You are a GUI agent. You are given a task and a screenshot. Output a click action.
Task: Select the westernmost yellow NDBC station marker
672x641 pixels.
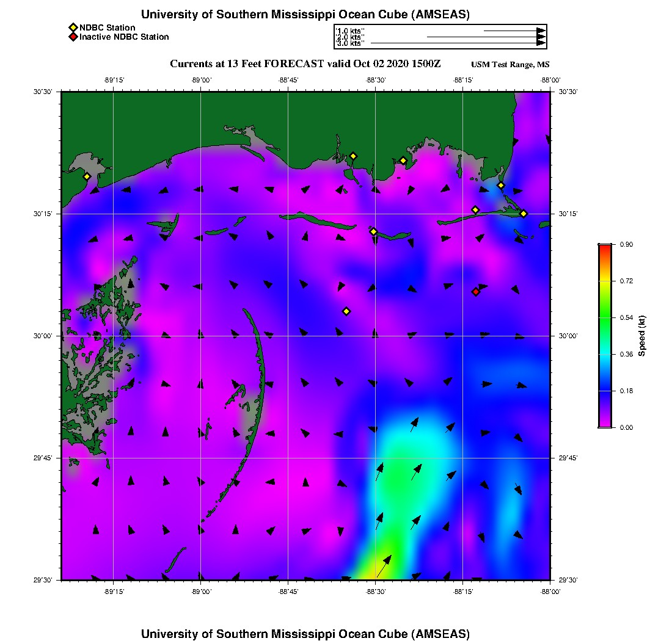tap(87, 176)
